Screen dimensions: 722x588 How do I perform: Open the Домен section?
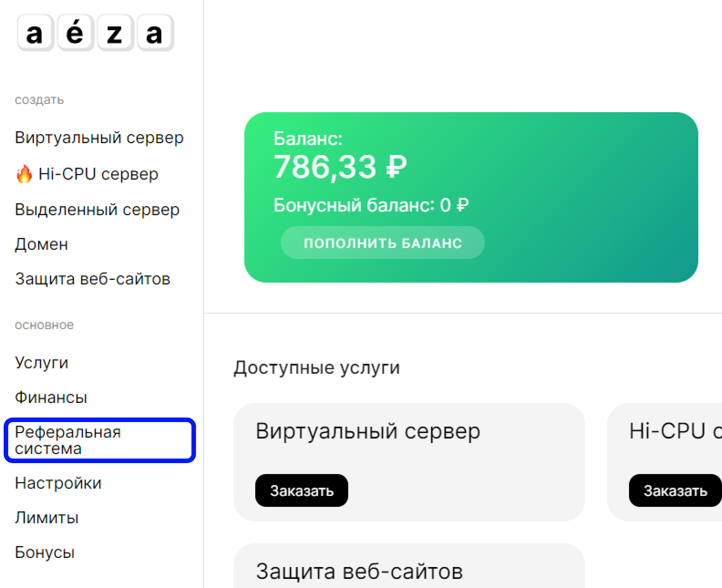(41, 244)
